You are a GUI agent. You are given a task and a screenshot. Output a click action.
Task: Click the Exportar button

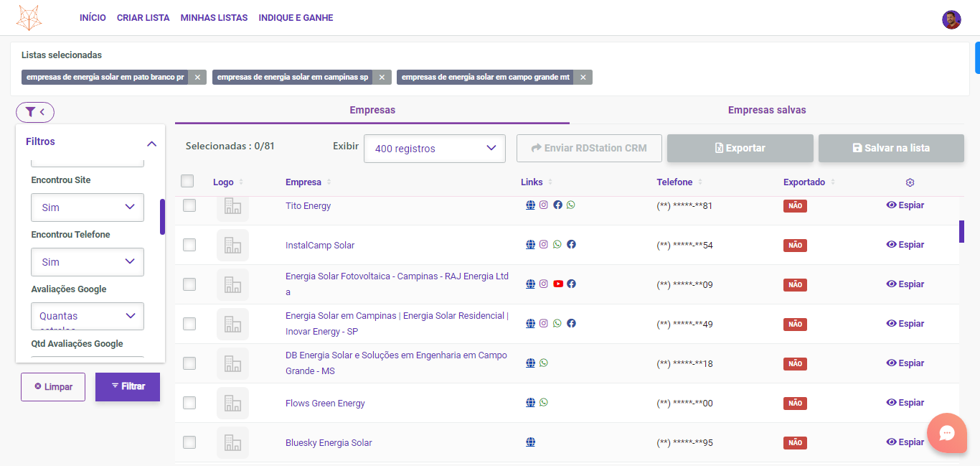[x=740, y=148]
